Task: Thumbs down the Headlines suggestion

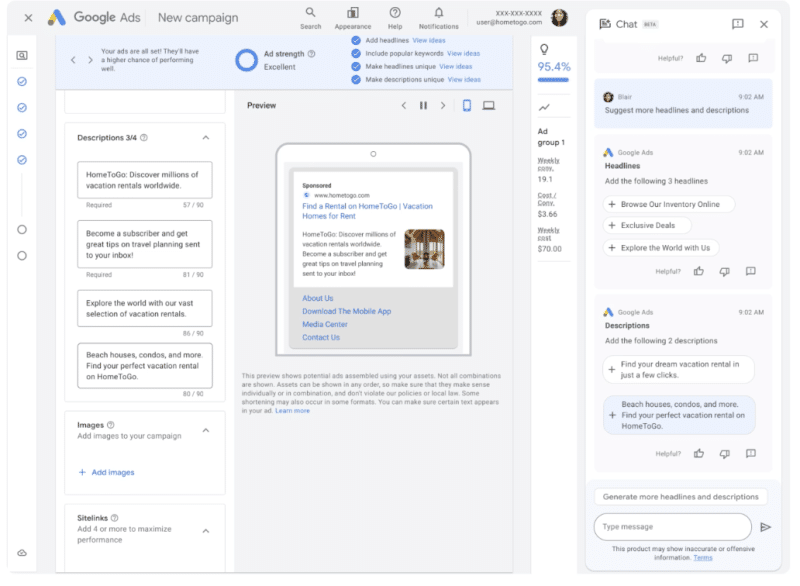Action: (x=724, y=271)
